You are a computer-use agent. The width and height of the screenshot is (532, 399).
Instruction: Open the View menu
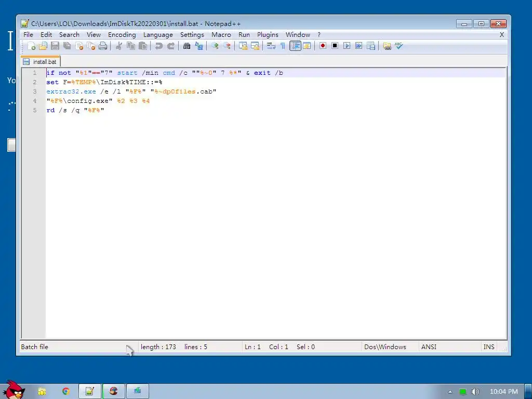click(x=94, y=35)
